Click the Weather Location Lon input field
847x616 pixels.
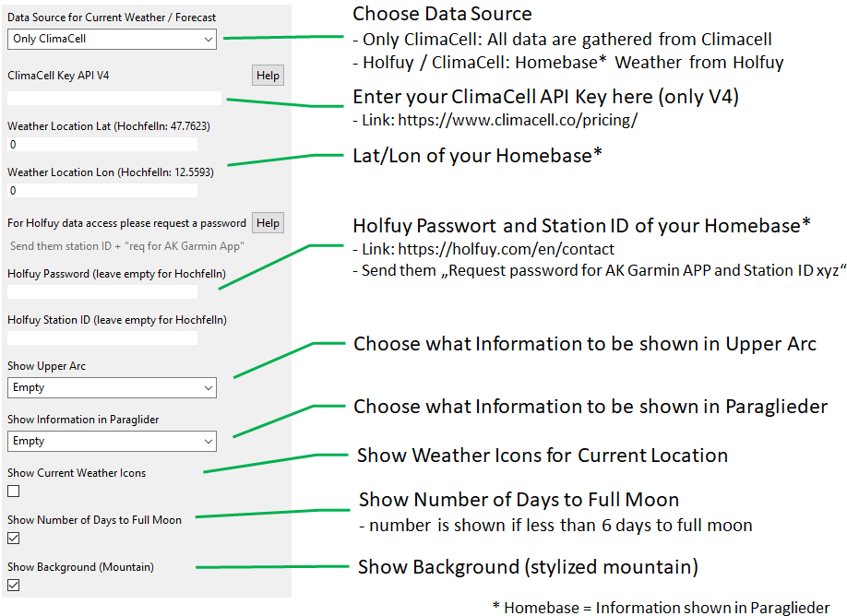pos(102,190)
